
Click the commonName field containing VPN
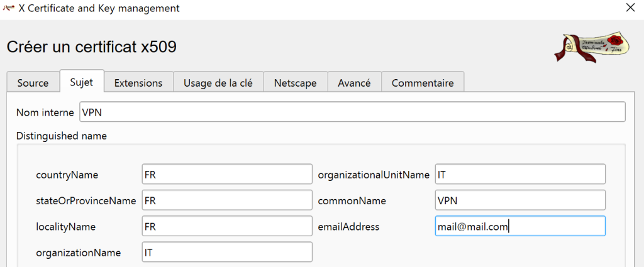coord(519,200)
